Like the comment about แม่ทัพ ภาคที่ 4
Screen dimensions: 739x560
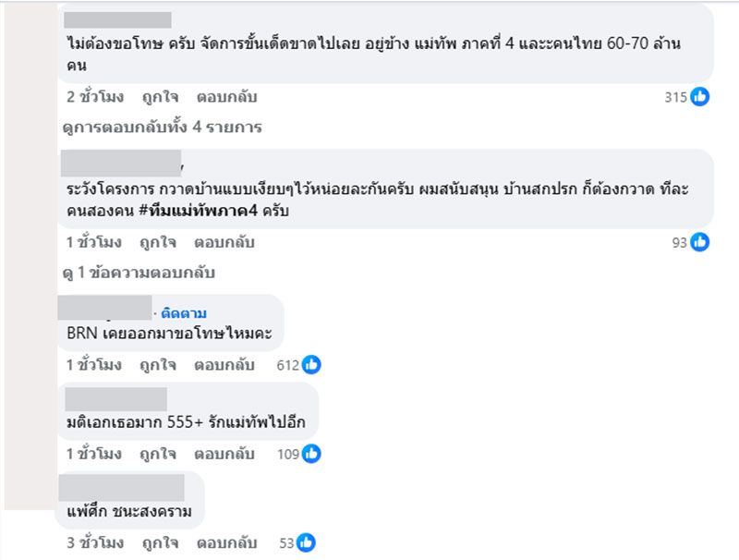click(160, 97)
